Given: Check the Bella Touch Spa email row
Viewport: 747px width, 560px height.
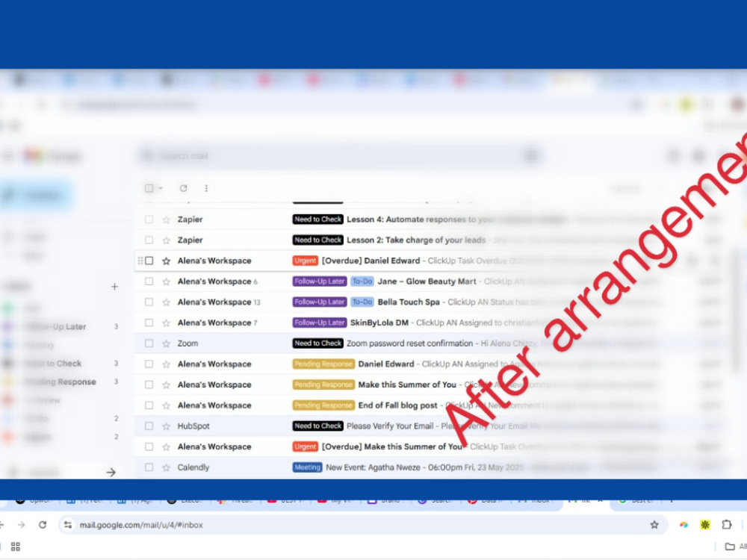Looking at the screenshot, I should click(x=149, y=302).
